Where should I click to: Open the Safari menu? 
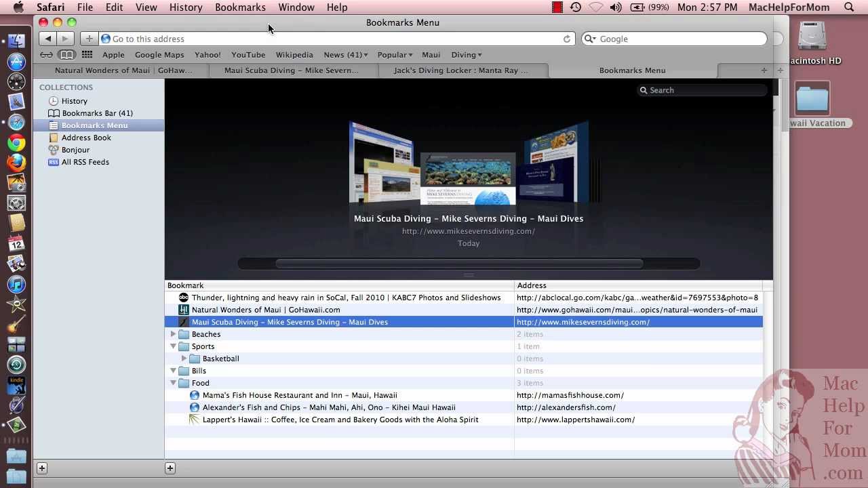click(x=51, y=7)
